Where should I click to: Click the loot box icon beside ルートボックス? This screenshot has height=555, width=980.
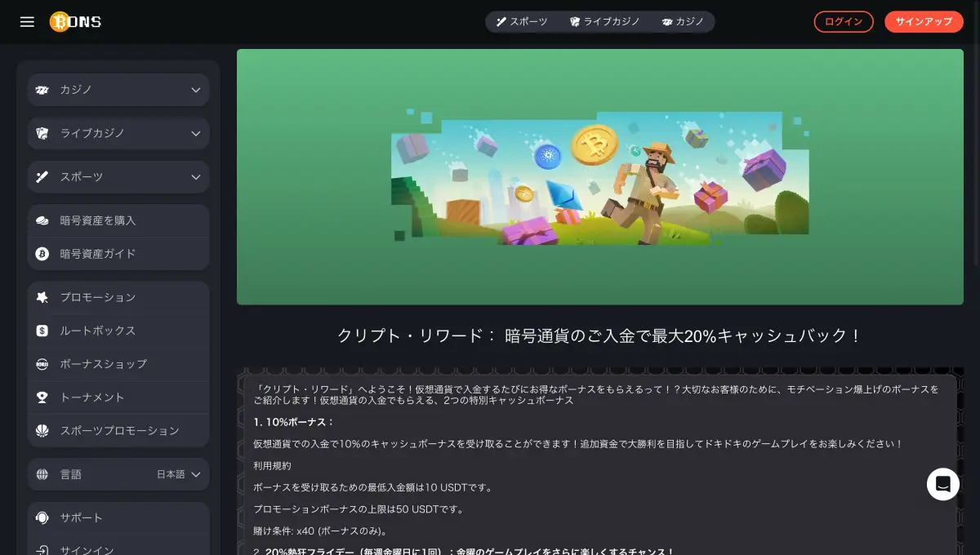click(x=42, y=331)
